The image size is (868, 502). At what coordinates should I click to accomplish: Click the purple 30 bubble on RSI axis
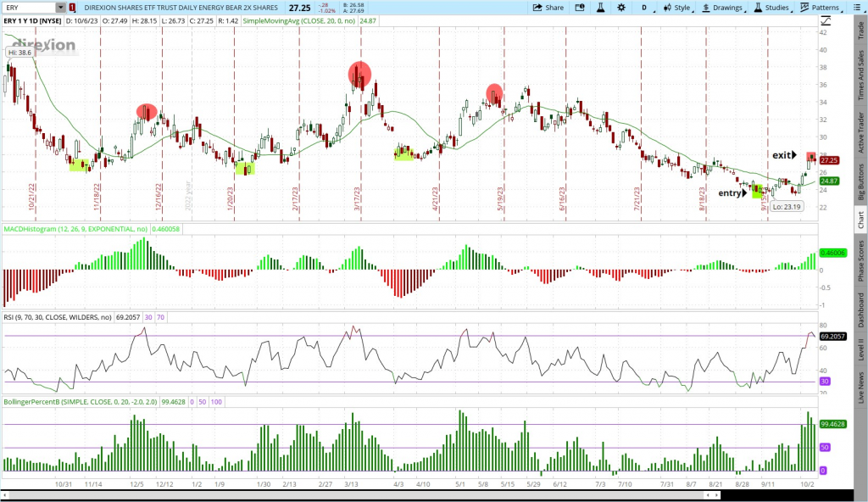pos(825,382)
